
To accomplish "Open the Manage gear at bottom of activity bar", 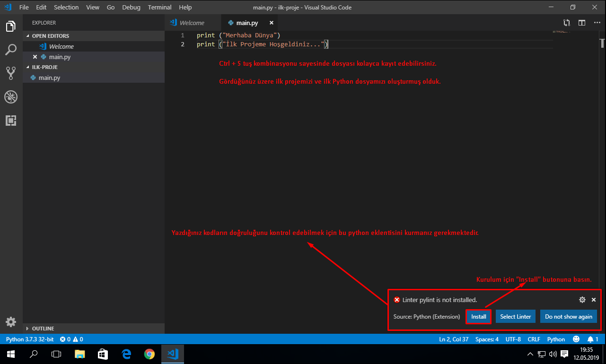I will tap(11, 322).
